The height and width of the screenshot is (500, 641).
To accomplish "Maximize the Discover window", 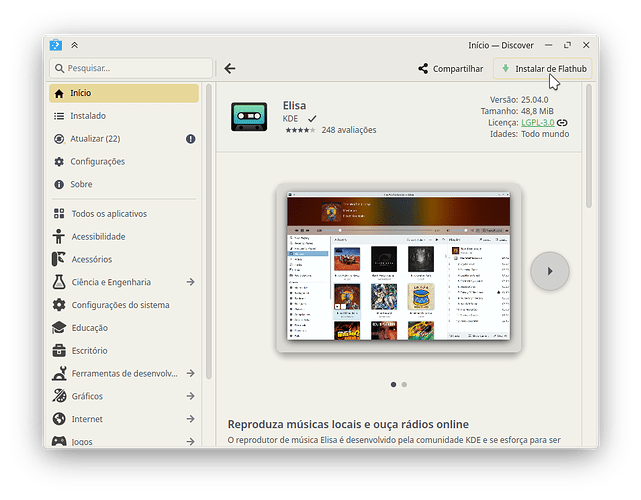I will (x=567, y=45).
